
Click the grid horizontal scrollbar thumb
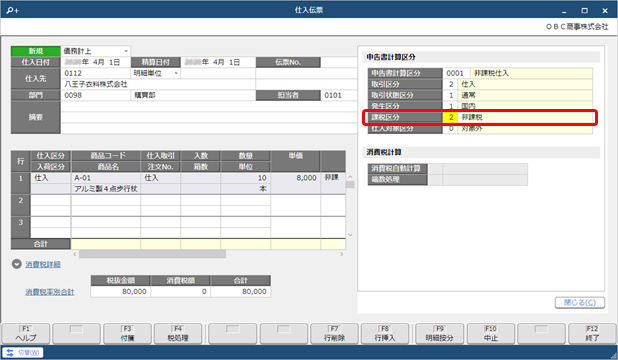tap(153, 254)
